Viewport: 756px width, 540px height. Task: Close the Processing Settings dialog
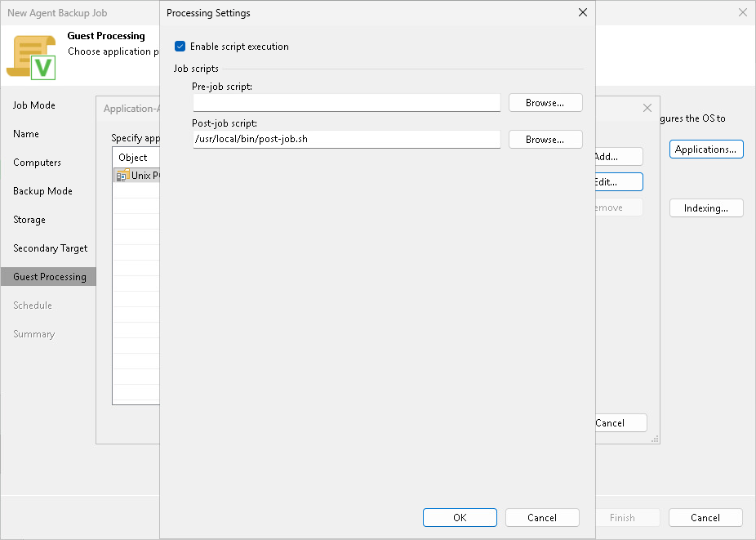point(582,12)
